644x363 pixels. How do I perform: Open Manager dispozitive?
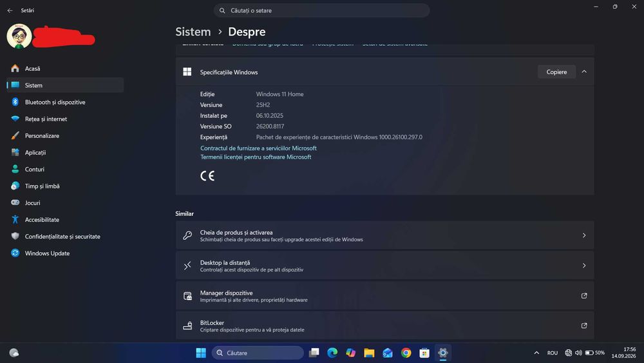click(x=385, y=295)
